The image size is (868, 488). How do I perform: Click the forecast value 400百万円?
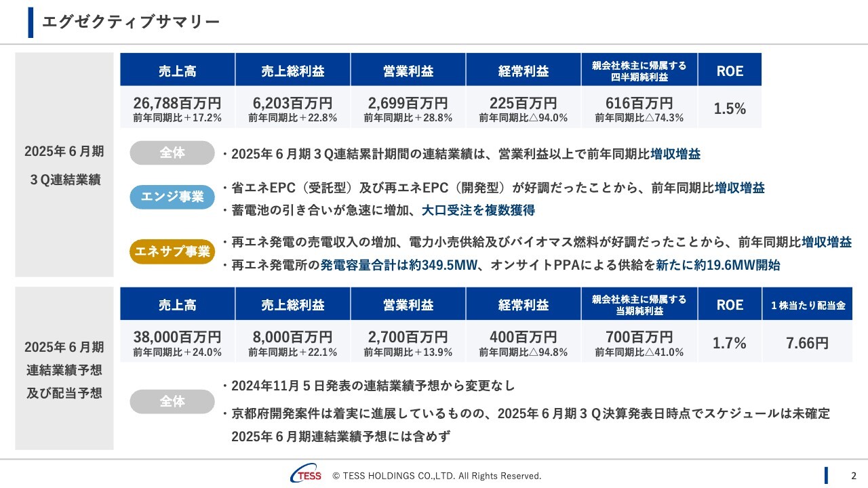click(x=524, y=337)
